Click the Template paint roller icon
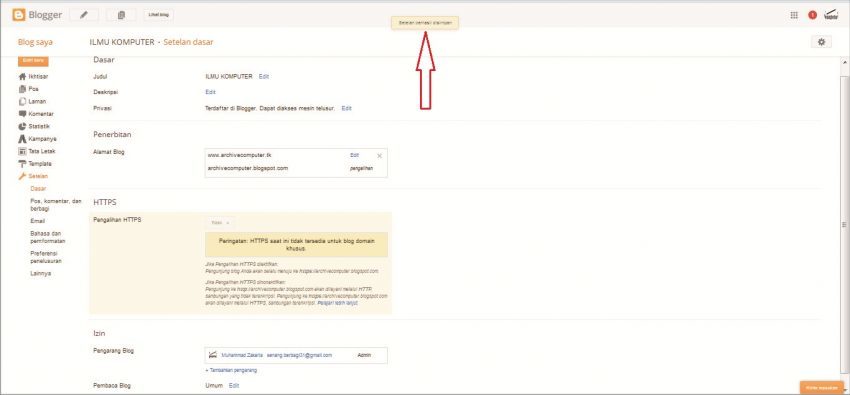 (22, 164)
